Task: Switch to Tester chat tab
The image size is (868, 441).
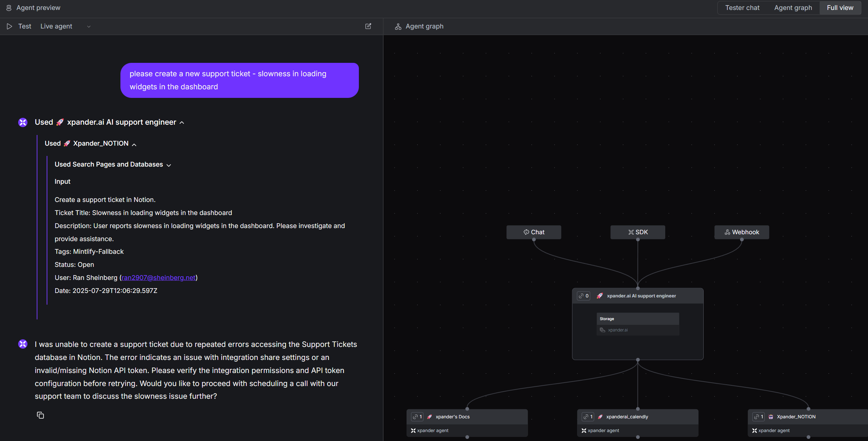Action: click(742, 8)
